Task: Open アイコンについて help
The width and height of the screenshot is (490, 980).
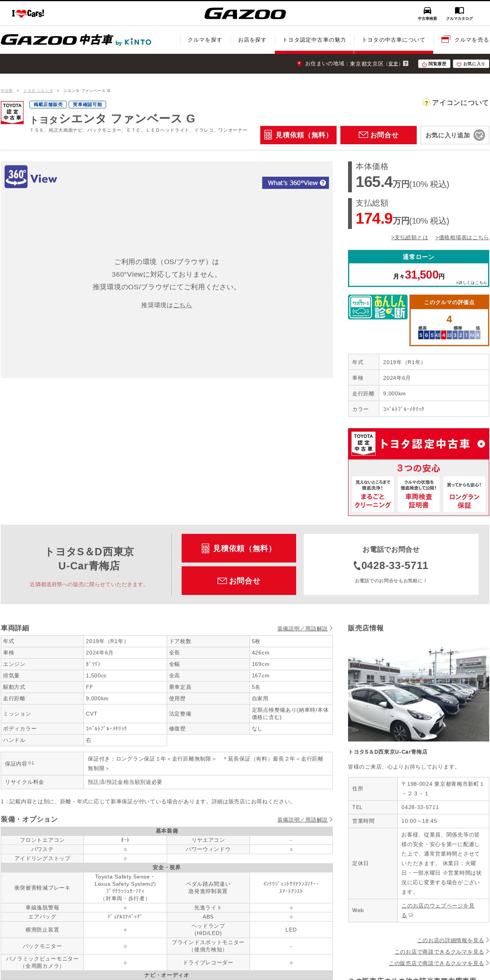Action: [456, 103]
